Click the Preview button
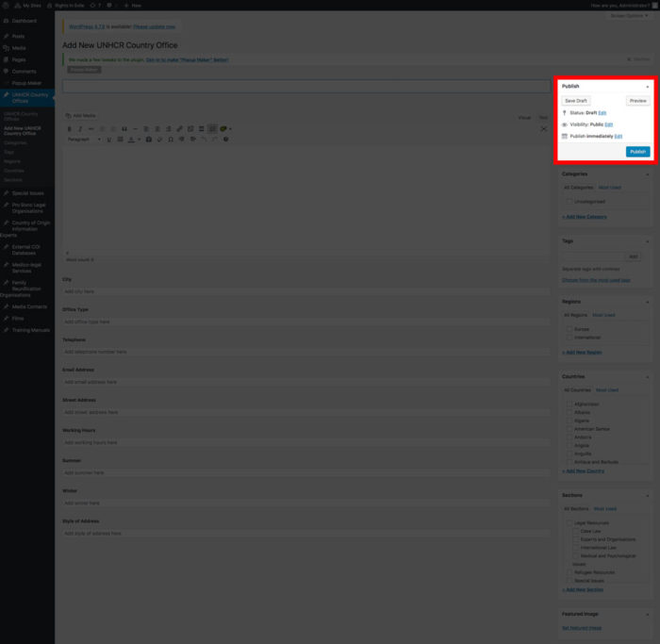660x644 pixels. point(637,101)
